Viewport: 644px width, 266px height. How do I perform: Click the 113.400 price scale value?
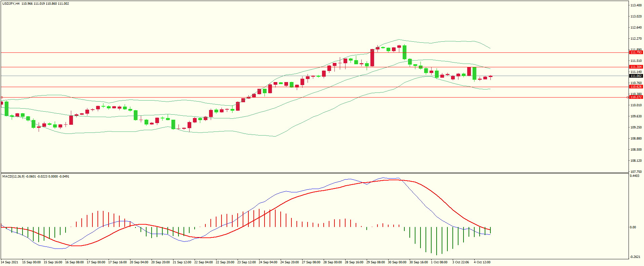pos(636,5)
